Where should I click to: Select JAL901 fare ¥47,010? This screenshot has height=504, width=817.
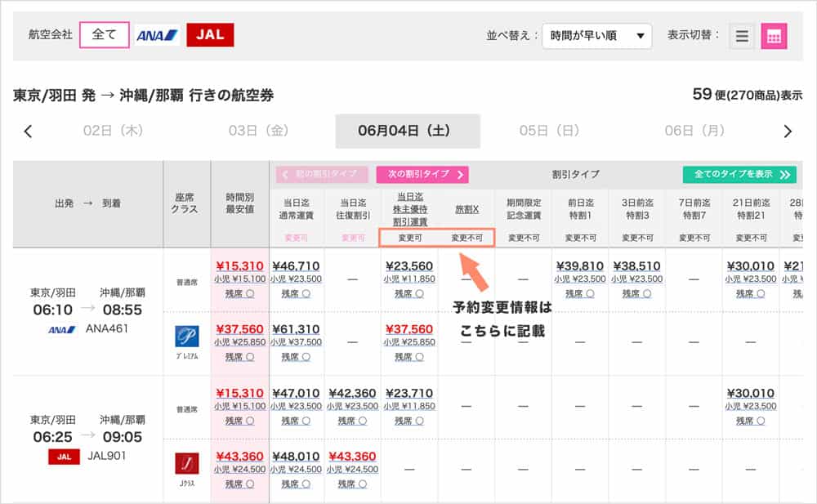tap(296, 393)
